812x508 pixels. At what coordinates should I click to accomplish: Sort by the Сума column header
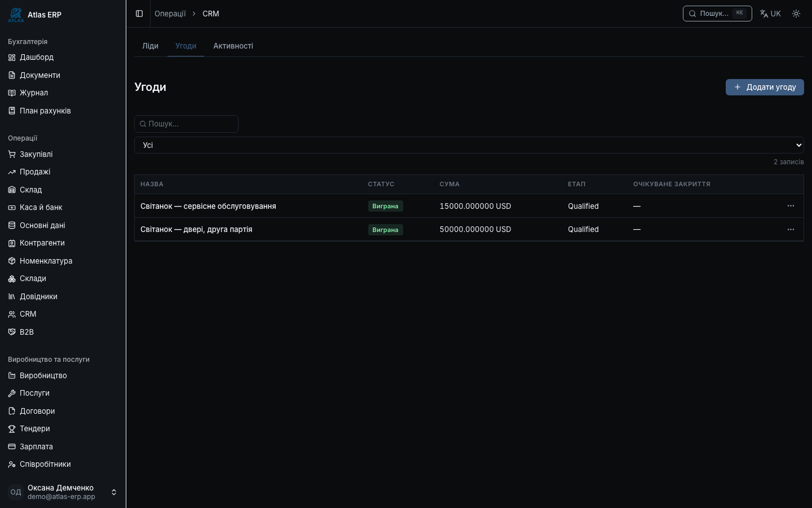pos(449,184)
